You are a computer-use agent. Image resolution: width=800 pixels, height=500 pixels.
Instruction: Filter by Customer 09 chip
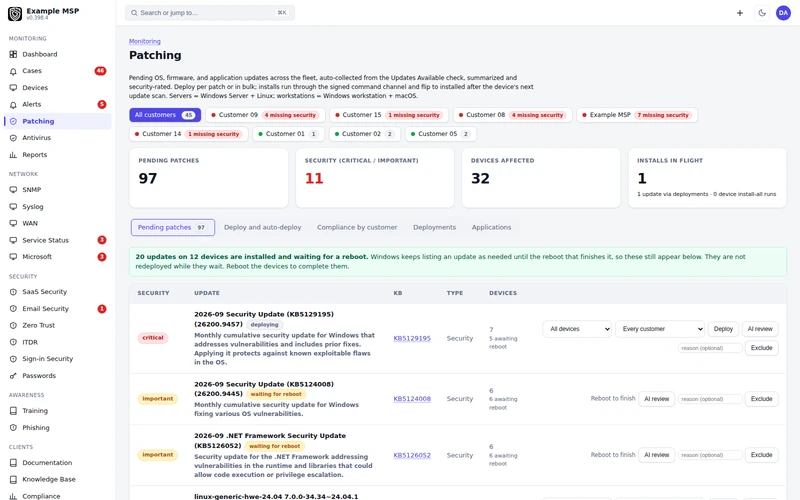click(x=265, y=115)
